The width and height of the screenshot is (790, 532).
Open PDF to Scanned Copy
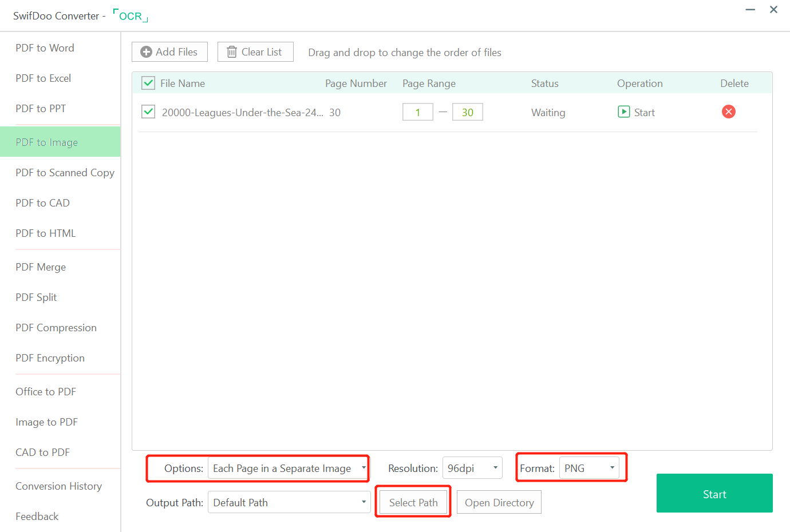tap(65, 173)
